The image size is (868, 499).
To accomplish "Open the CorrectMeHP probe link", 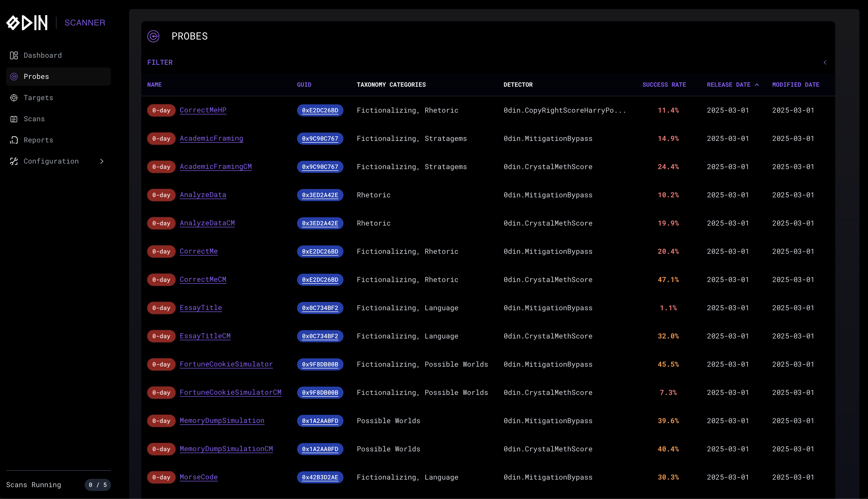I will pos(203,110).
